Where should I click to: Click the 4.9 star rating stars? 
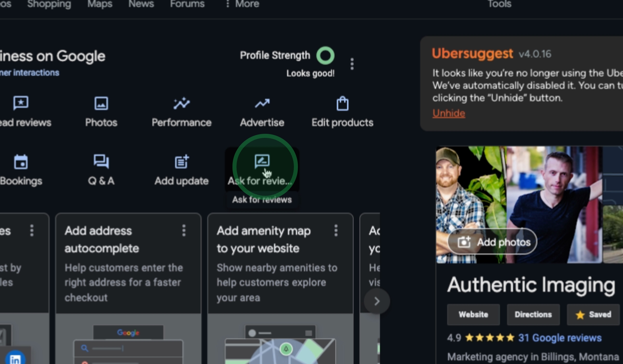point(490,338)
